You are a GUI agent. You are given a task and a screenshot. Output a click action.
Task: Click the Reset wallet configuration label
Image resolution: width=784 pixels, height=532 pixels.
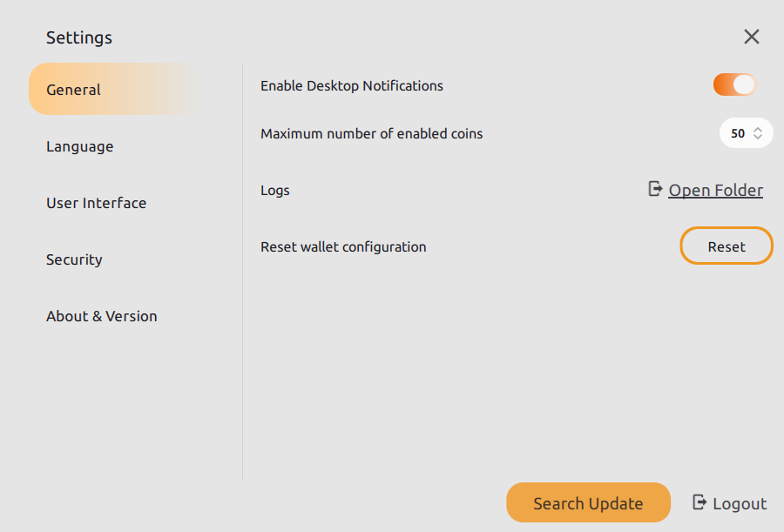click(343, 246)
